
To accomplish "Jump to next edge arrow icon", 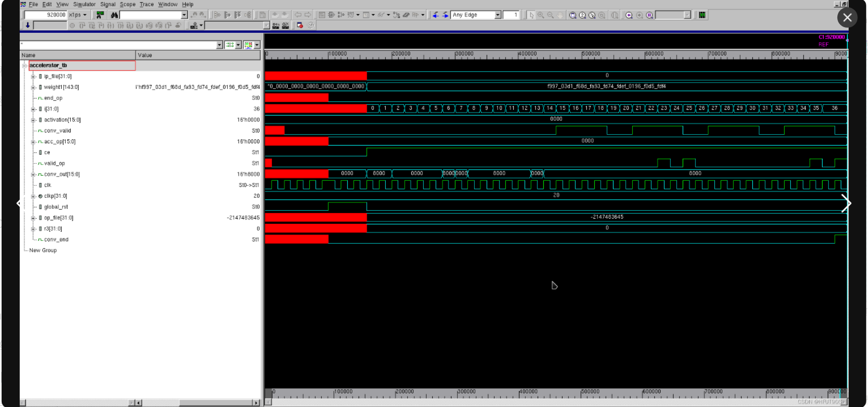I will 445,15.
